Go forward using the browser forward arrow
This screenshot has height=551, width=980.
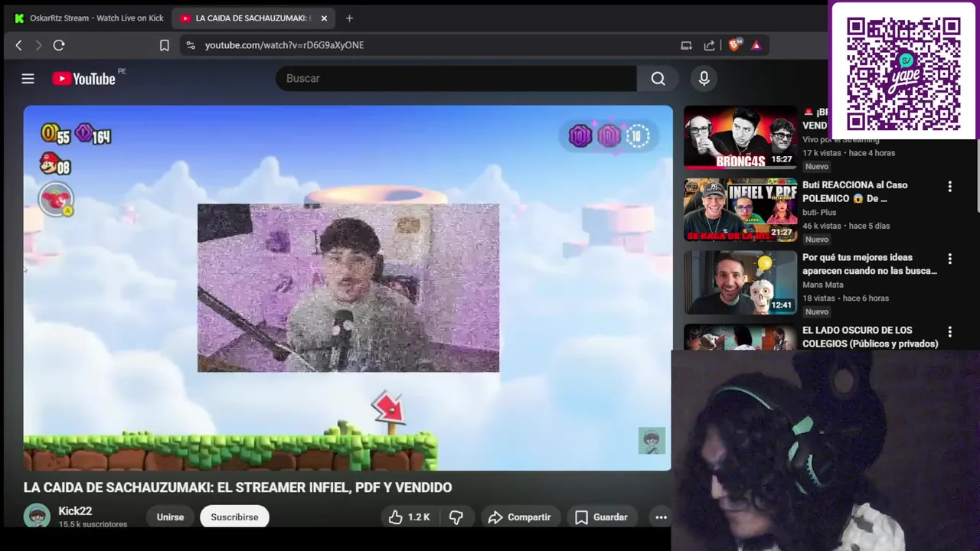38,45
